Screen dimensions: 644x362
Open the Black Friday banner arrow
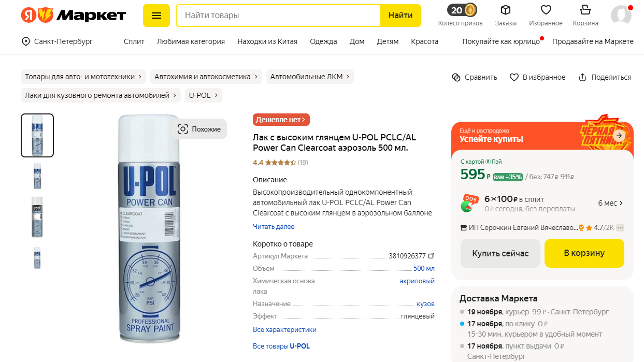[619, 136]
